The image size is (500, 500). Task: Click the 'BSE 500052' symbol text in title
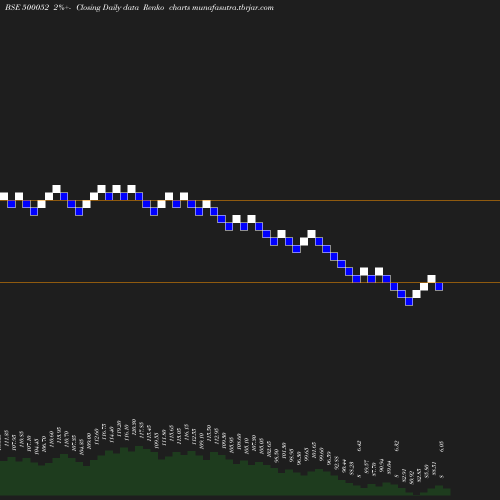pyautogui.click(x=27, y=7)
